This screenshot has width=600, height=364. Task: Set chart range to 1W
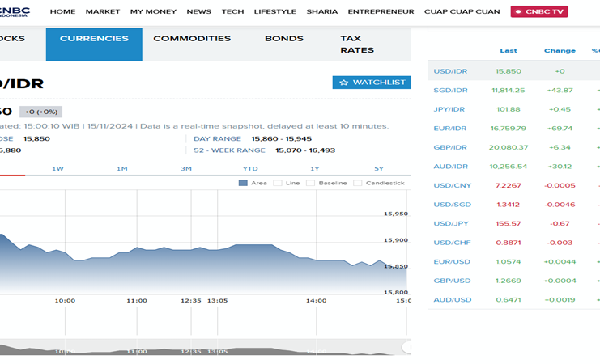pyautogui.click(x=57, y=168)
